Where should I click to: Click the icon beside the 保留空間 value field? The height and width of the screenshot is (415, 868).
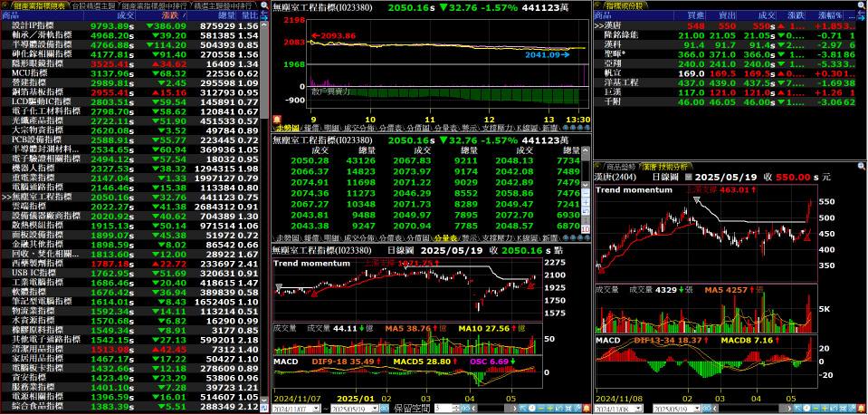pyautogui.click(x=465, y=409)
